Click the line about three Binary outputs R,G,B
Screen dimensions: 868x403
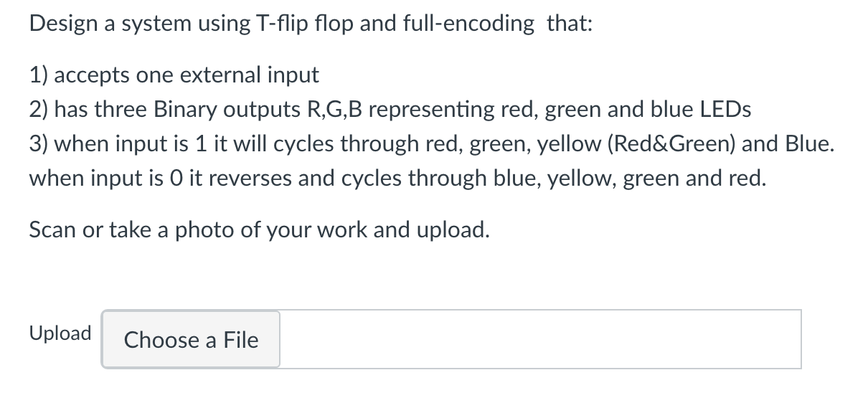click(390, 109)
